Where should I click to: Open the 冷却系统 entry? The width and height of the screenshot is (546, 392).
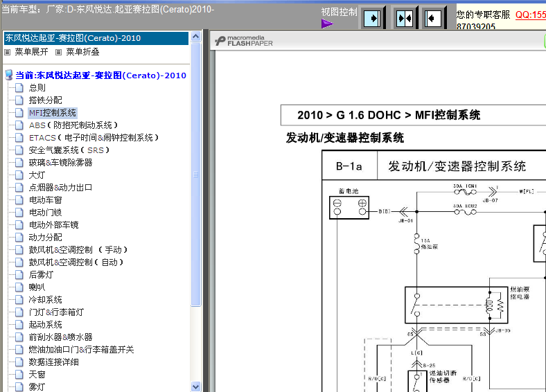(45, 300)
